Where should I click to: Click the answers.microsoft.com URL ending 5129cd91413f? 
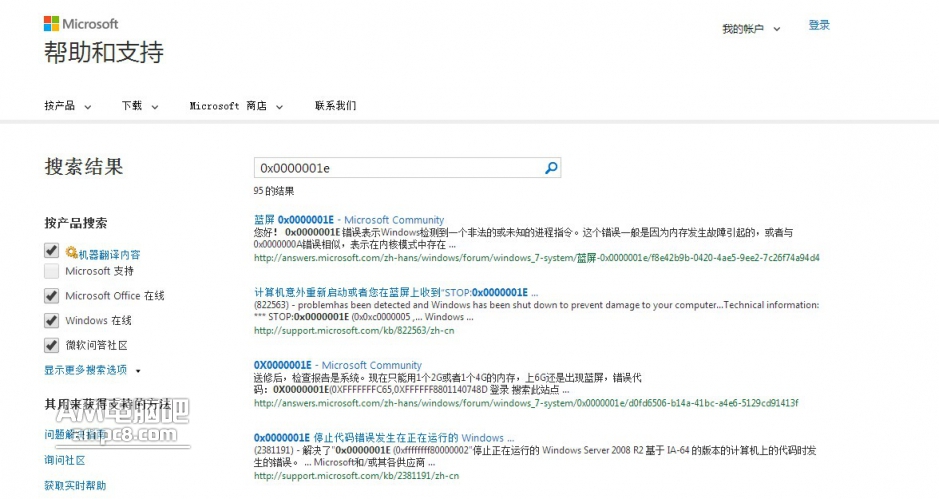526,403
